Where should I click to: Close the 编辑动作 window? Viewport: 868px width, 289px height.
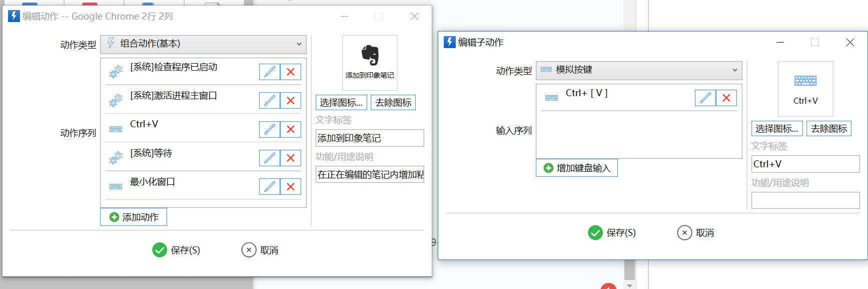pyautogui.click(x=414, y=17)
